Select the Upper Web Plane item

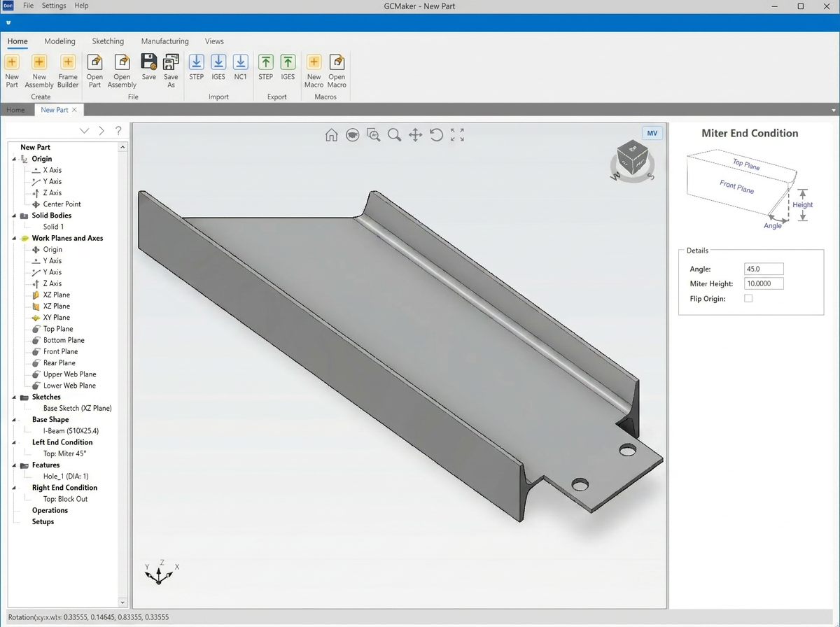[x=69, y=374]
